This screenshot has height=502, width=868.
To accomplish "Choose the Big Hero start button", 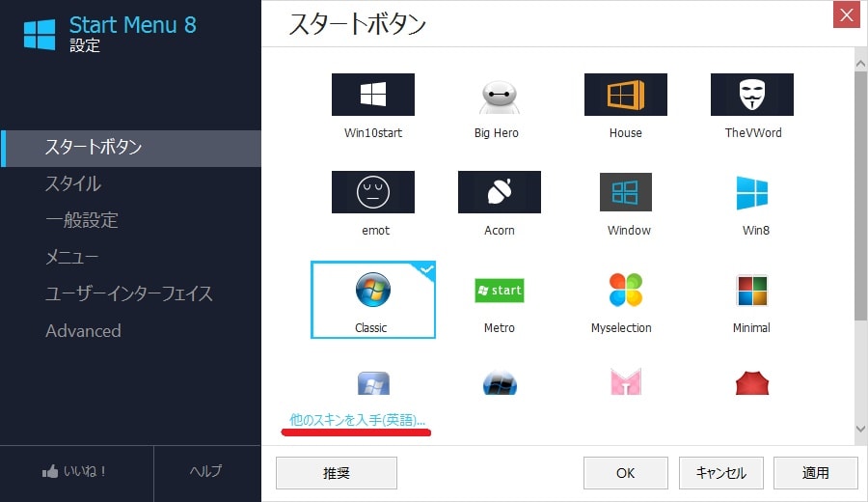I will pyautogui.click(x=500, y=97).
